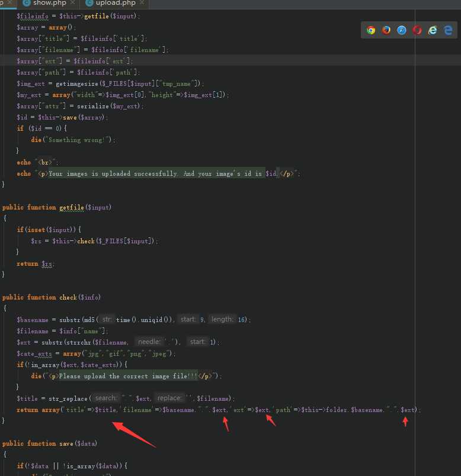
Task: Open preview in Safari browser icon
Action: [402, 30]
